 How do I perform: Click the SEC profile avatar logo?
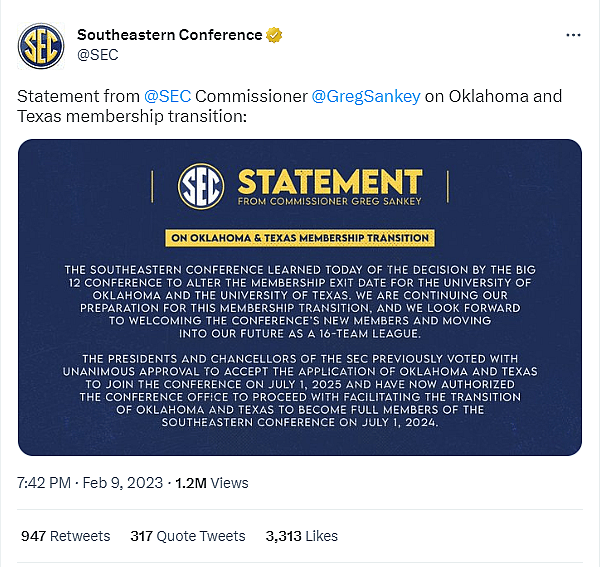point(40,45)
